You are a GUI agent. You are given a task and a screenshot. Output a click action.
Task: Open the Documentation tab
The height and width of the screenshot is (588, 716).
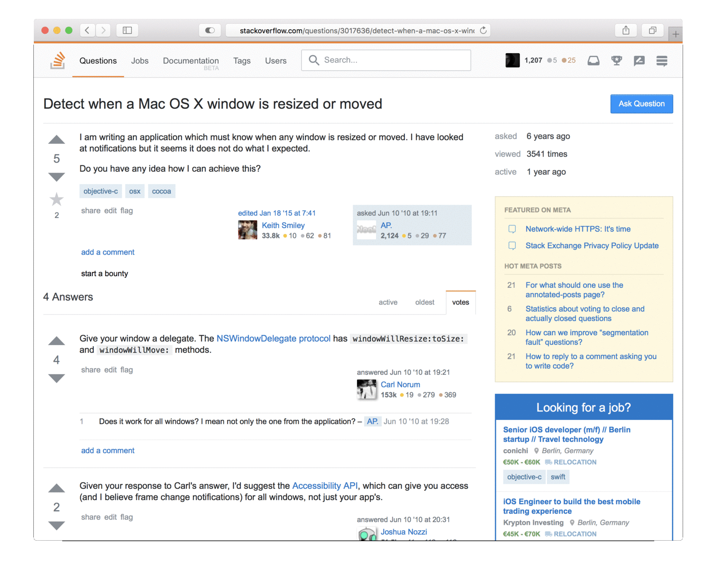click(191, 61)
